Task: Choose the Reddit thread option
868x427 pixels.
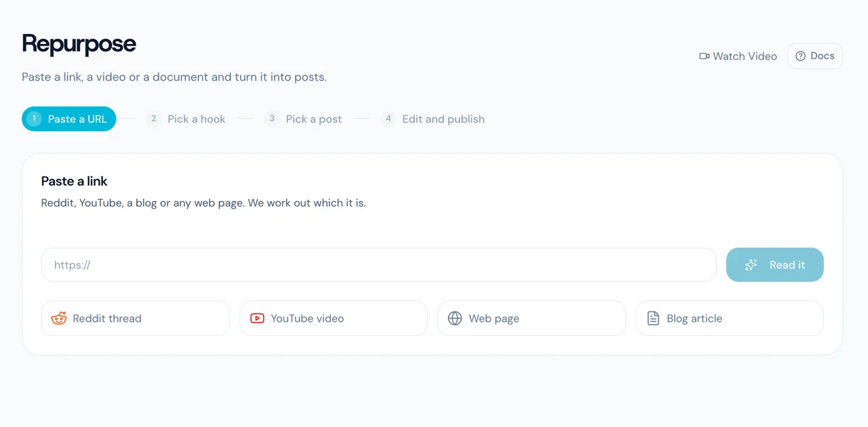Action: pyautogui.click(x=136, y=318)
